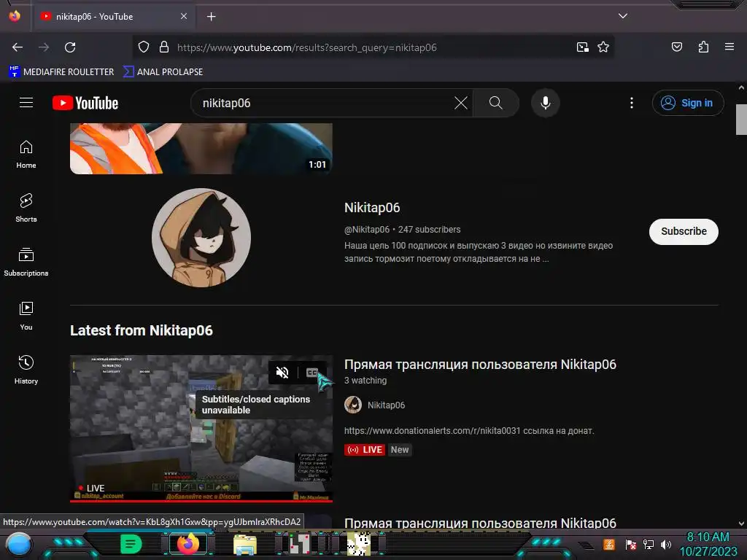The height and width of the screenshot is (560, 747).
Task: Toggle closed captions on the live preview
Action: coord(311,373)
